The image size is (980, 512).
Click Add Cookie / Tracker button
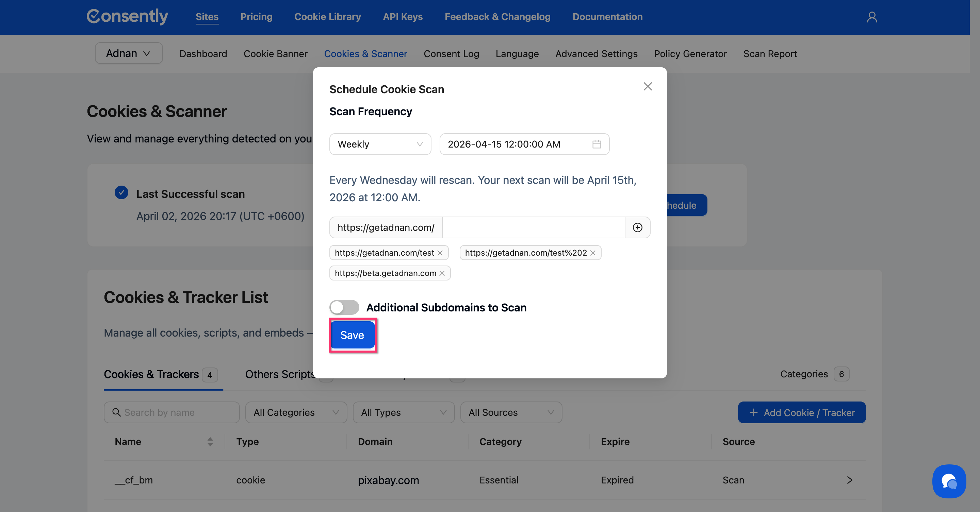click(801, 412)
